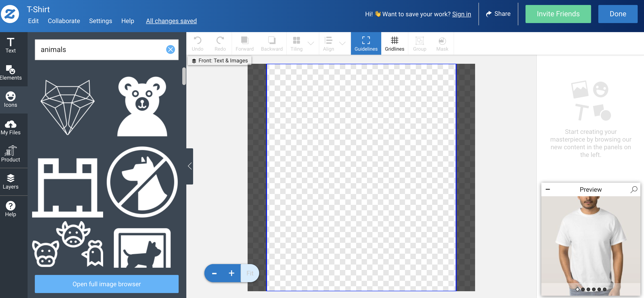Select the first preview dot indicator

[577, 289]
